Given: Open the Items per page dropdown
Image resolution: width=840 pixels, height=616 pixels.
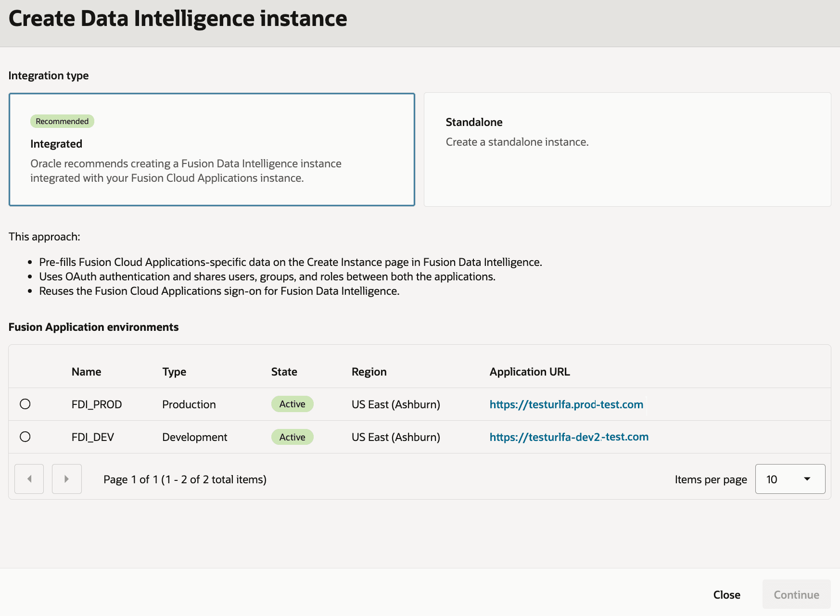Looking at the screenshot, I should coord(790,479).
